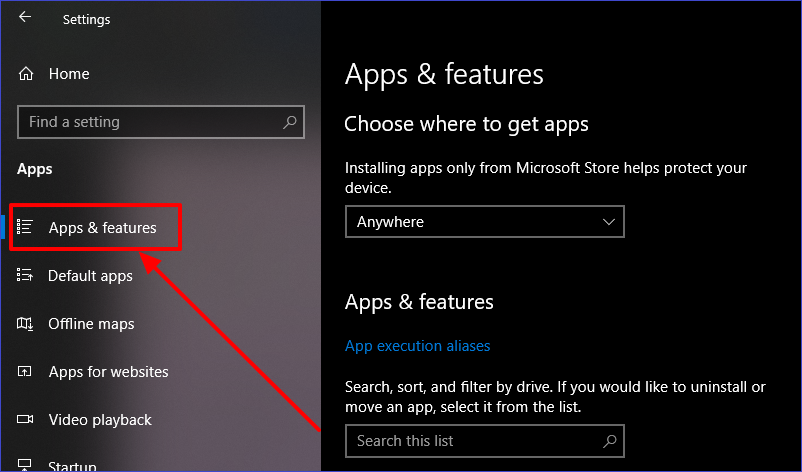Open Default apps settings
Screen dimensions: 802x472
(x=90, y=276)
